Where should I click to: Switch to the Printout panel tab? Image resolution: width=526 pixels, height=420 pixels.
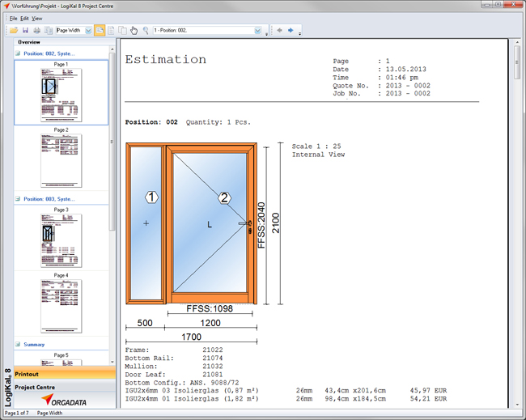pos(65,375)
